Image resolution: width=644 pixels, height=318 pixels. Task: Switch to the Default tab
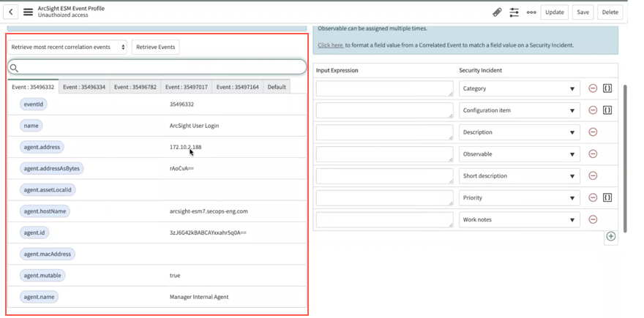(277, 87)
